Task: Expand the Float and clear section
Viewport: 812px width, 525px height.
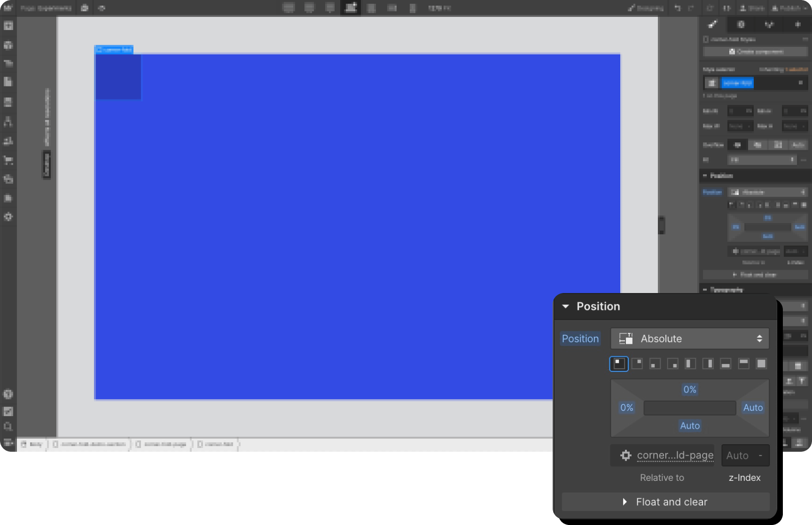Action: (x=664, y=502)
